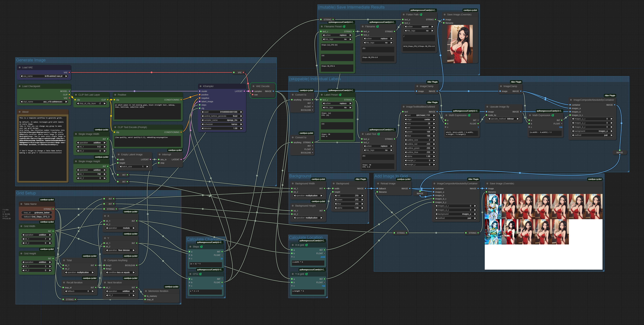Viewport: 644px width, 325px height.
Task: Toggle tidy_tags in the Filename Preset node
Action: (337, 39)
